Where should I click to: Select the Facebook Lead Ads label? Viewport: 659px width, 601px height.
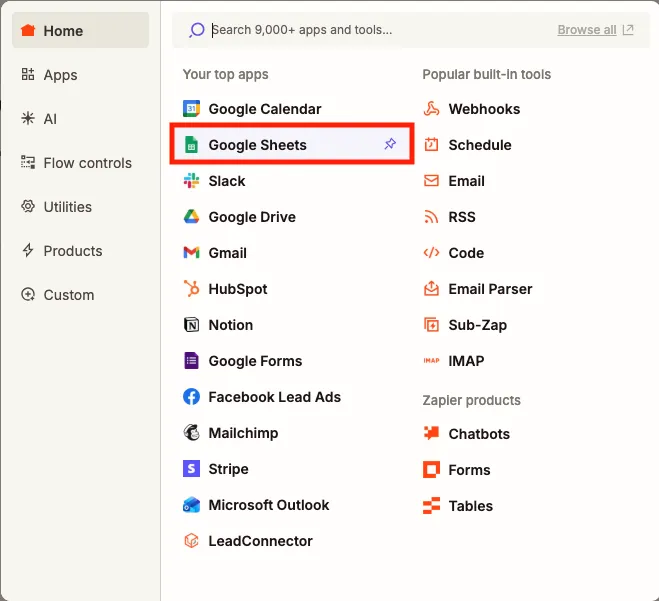[x=274, y=397]
